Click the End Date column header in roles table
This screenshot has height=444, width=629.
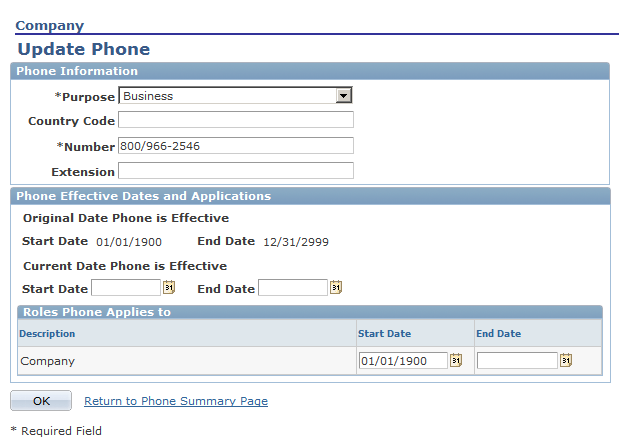(x=498, y=334)
